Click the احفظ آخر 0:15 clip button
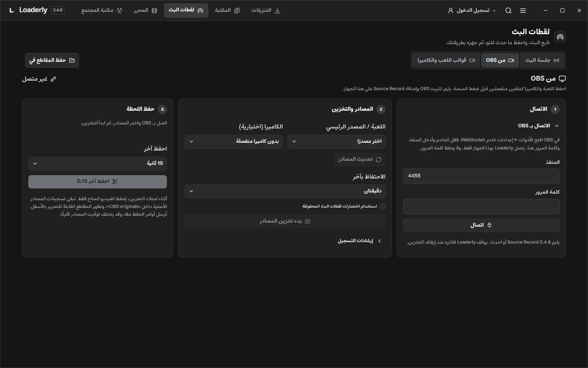 coord(97,181)
